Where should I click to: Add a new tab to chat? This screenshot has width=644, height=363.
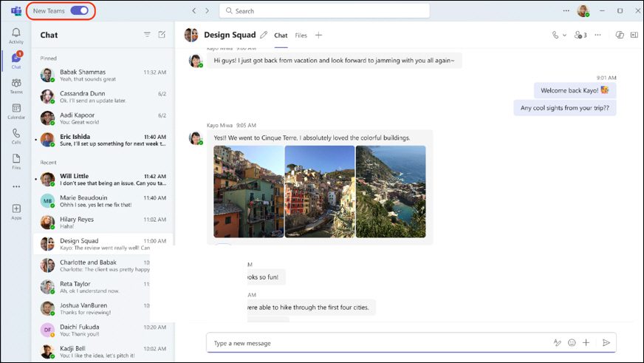point(319,35)
